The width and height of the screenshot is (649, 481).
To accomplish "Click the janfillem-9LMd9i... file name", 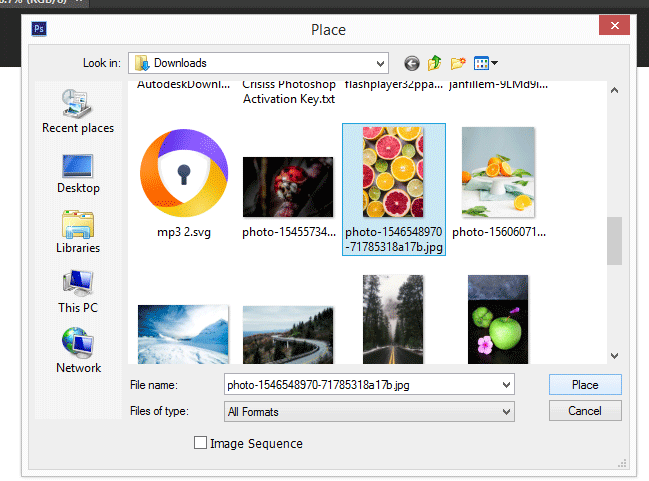I will click(498, 85).
